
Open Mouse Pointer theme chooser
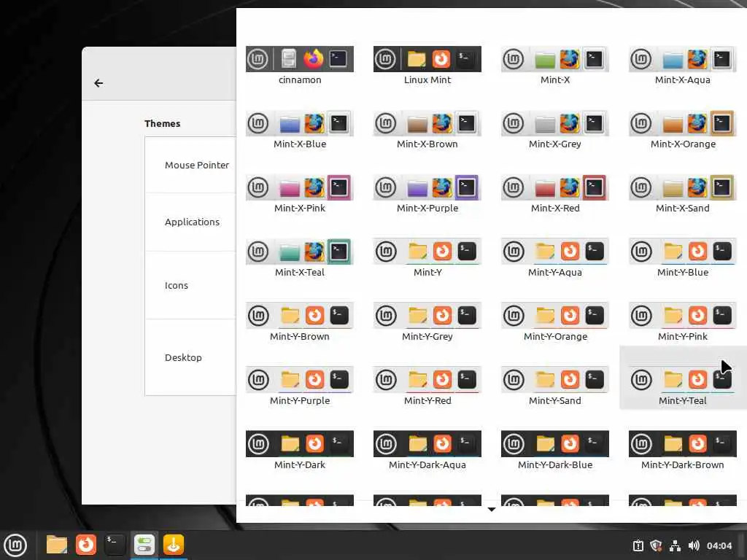pos(190,165)
